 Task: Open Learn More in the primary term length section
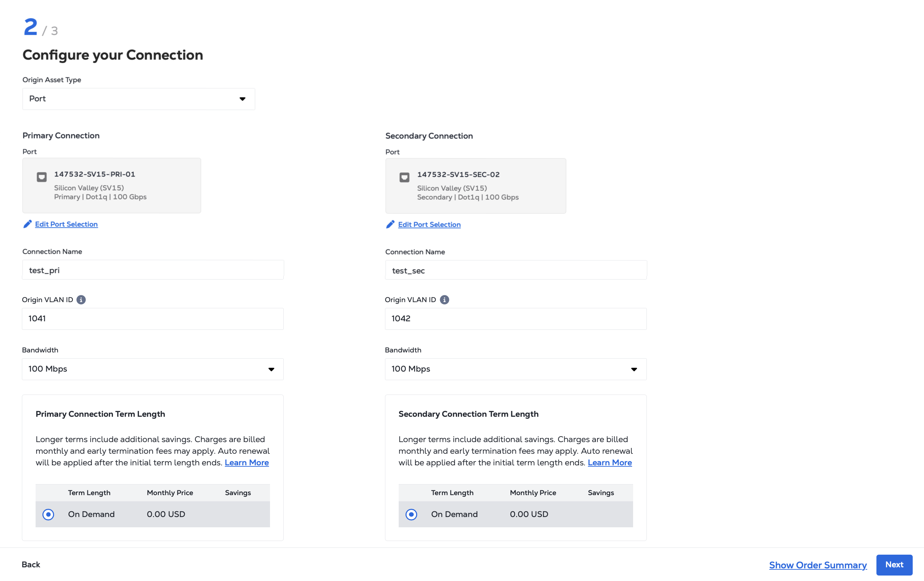click(x=247, y=462)
